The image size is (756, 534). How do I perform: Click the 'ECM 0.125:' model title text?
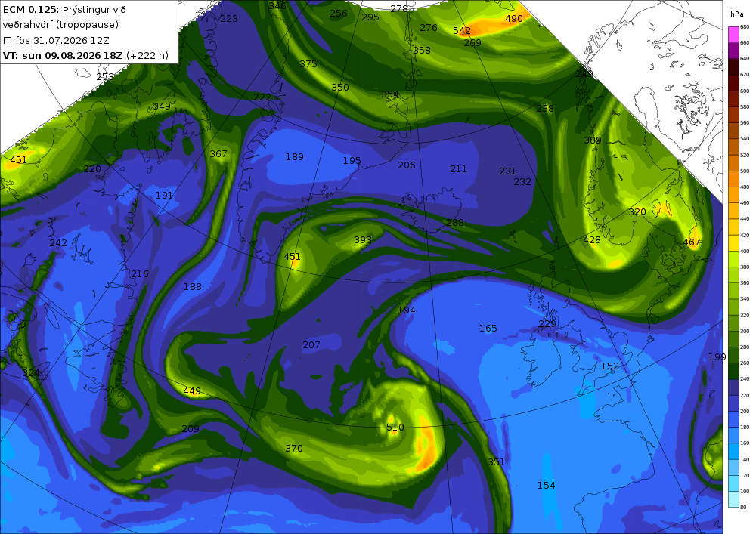[31, 9]
